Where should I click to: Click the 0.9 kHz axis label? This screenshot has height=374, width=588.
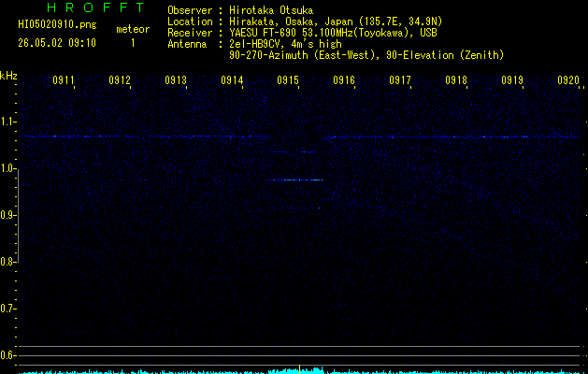pos(7,215)
